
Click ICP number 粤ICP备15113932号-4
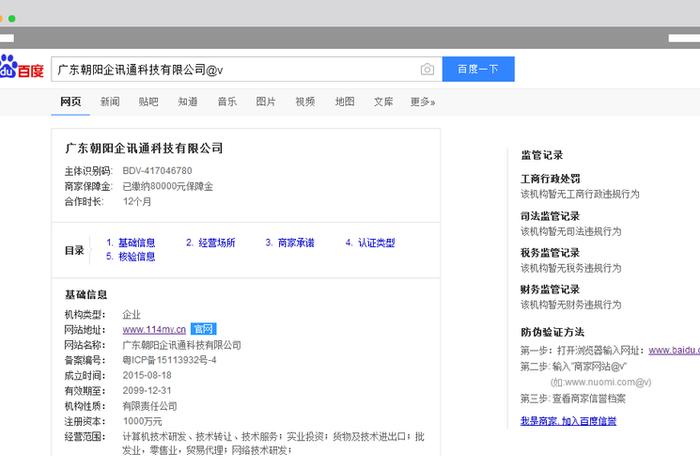[x=169, y=360]
